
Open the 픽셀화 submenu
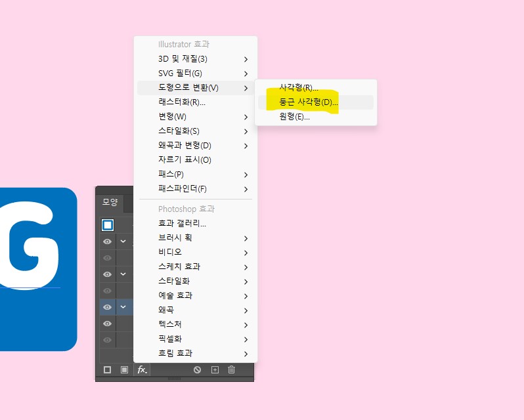pyautogui.click(x=196, y=339)
